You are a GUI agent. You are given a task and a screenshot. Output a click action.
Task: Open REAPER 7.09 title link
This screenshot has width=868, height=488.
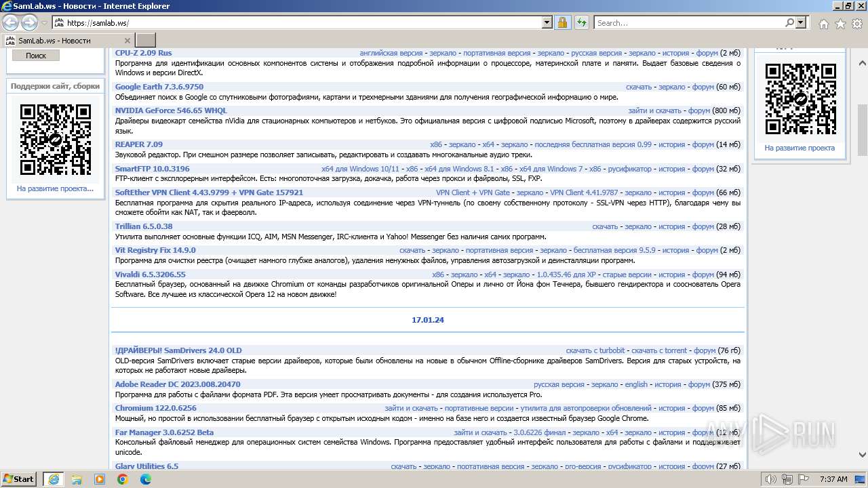pyautogui.click(x=139, y=144)
